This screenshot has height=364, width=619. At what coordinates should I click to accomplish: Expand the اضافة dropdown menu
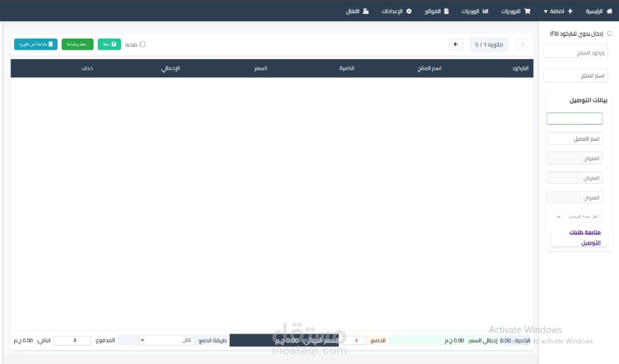558,11
